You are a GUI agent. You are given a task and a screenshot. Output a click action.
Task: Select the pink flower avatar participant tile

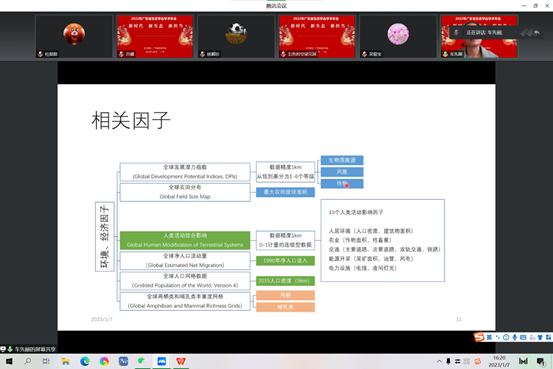[x=398, y=36]
